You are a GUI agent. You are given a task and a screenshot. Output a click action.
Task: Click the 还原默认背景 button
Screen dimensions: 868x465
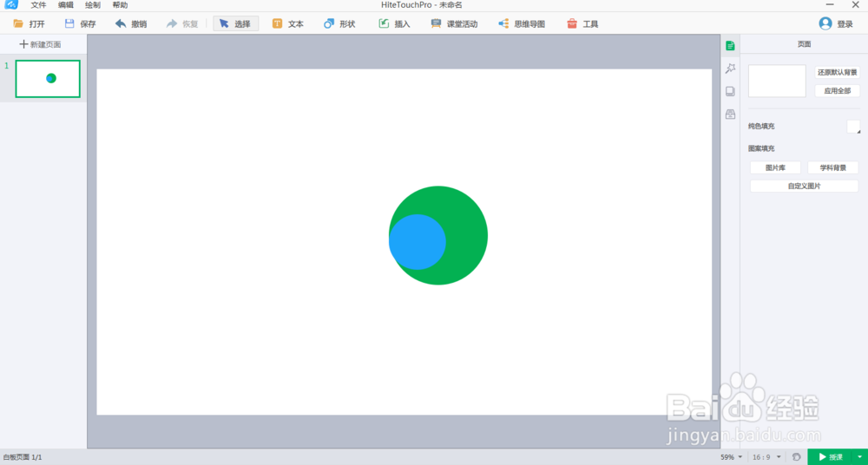pyautogui.click(x=838, y=73)
